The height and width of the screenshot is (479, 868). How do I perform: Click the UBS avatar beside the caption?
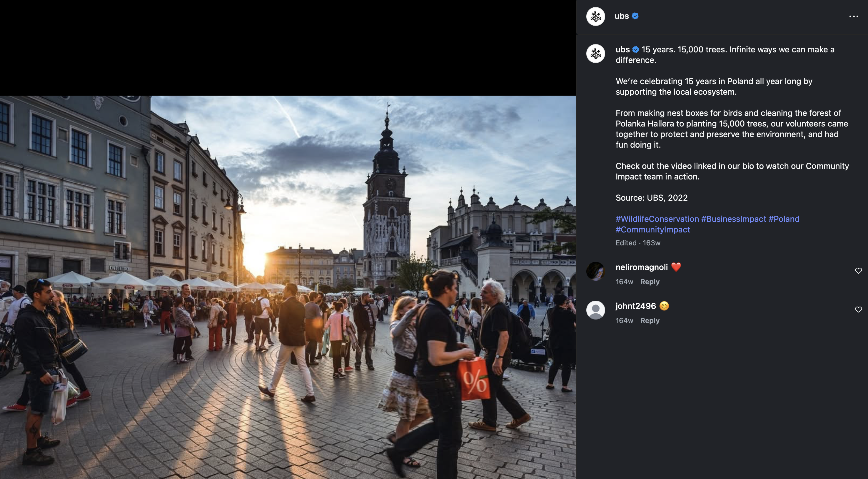click(595, 54)
